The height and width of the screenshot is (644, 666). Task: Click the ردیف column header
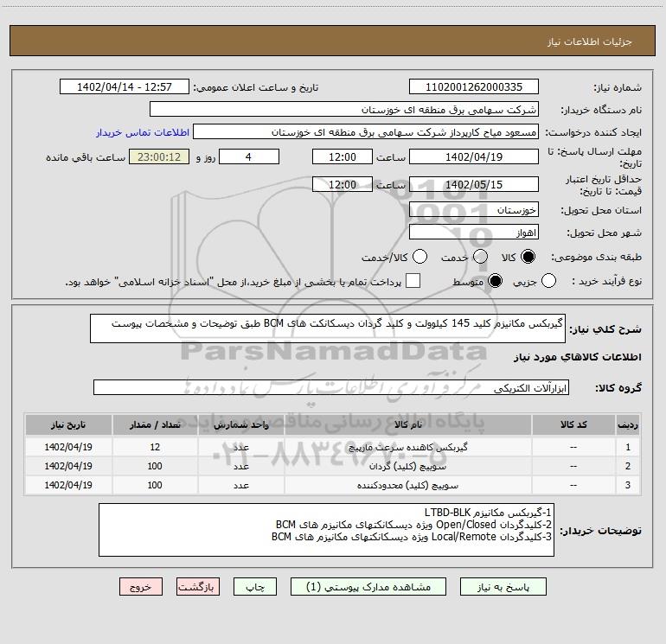(x=628, y=425)
